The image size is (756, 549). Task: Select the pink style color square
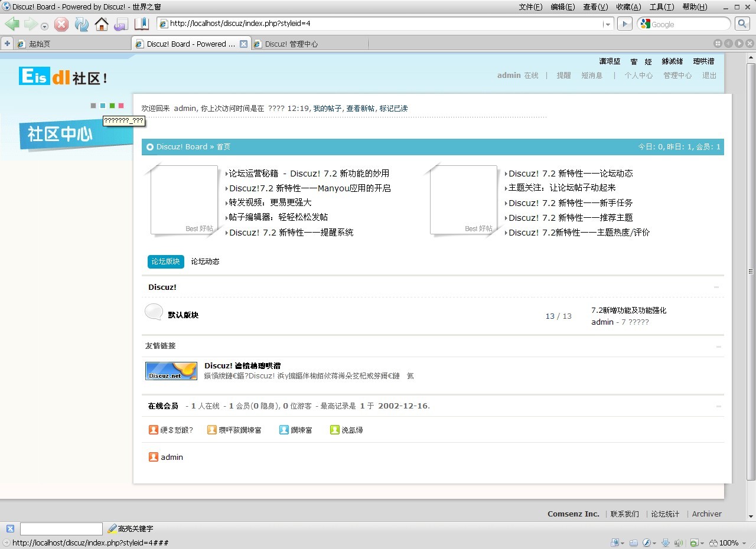pos(121,106)
